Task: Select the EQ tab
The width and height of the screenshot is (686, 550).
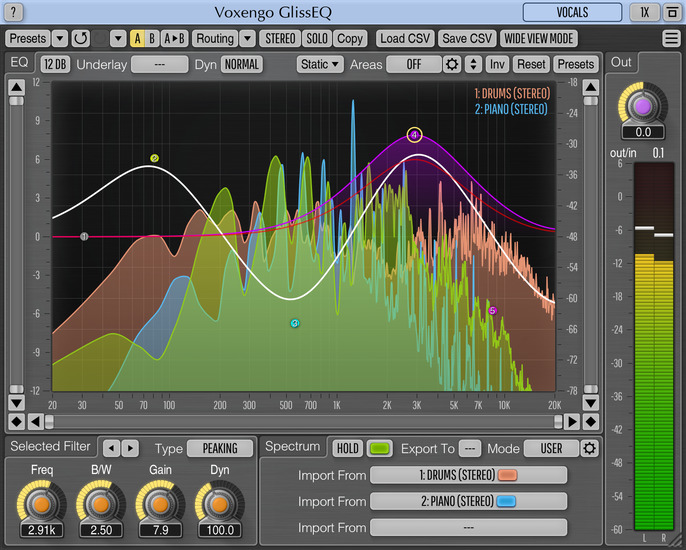Action: [19, 63]
